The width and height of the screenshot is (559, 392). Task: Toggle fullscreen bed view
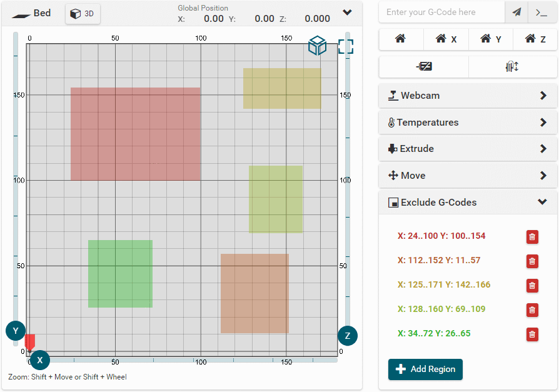pos(345,46)
